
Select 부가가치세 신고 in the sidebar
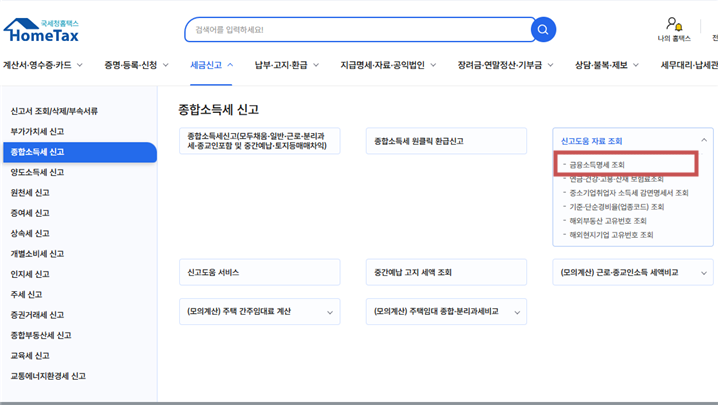point(37,131)
